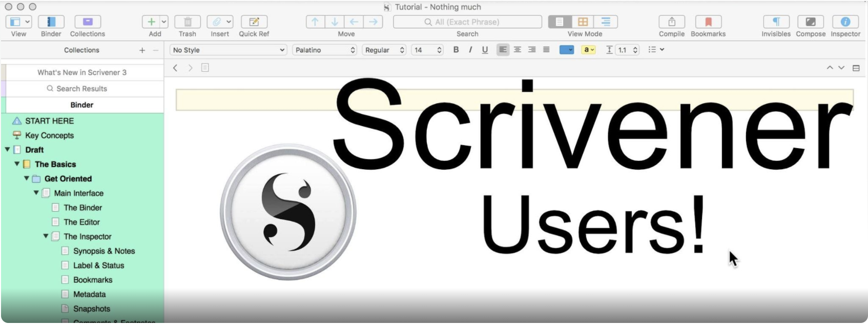
Task: Click the search field in toolbar
Action: [x=467, y=22]
